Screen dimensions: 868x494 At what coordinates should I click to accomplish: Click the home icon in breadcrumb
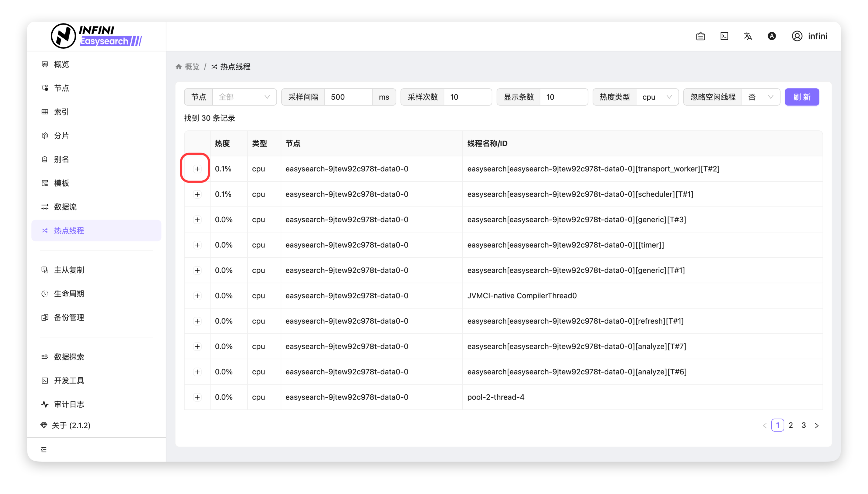pyautogui.click(x=179, y=67)
